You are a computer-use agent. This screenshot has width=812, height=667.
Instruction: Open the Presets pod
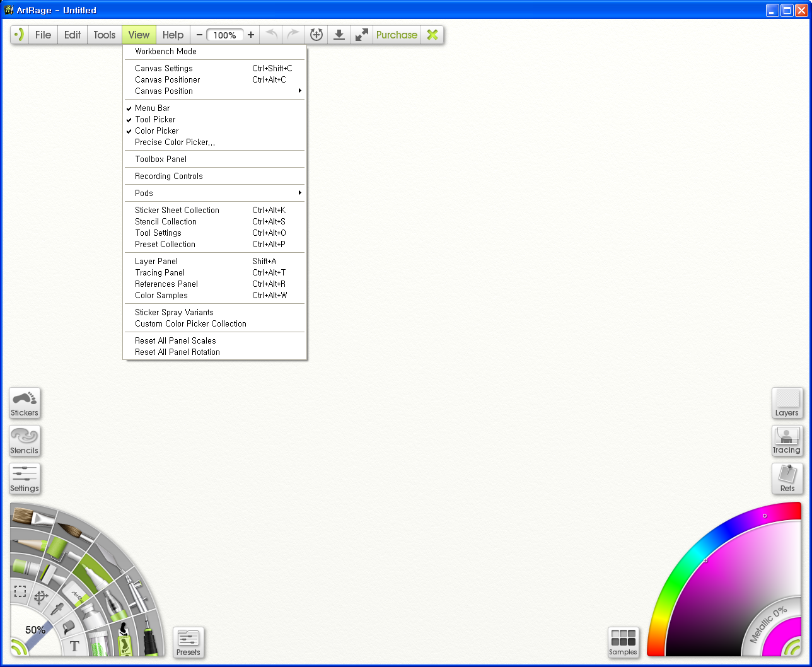pos(188,643)
